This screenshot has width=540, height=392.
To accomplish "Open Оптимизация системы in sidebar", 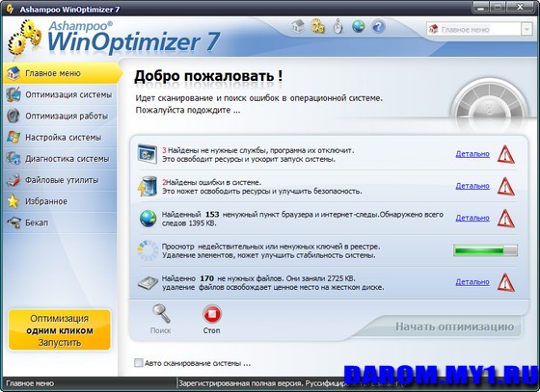I will tap(60, 94).
